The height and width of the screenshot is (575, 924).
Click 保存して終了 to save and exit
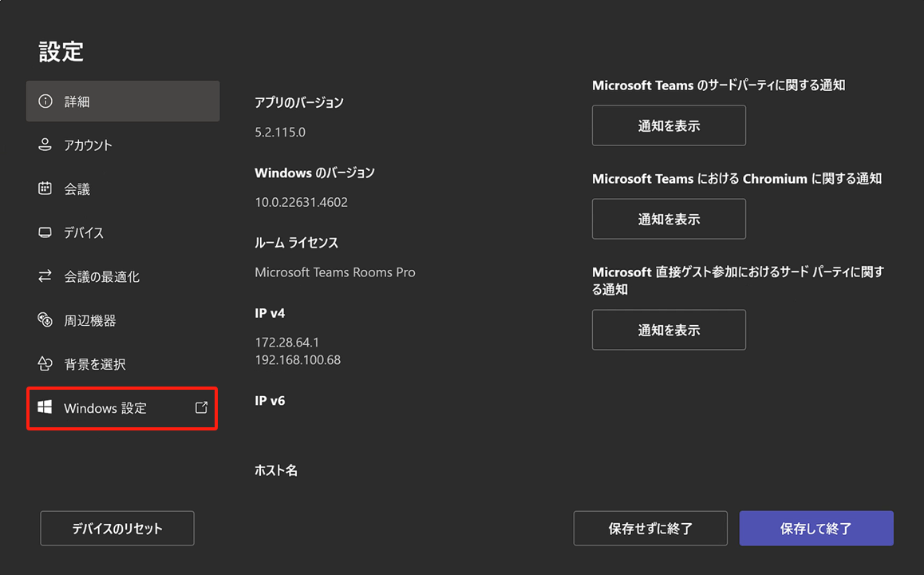tap(817, 529)
